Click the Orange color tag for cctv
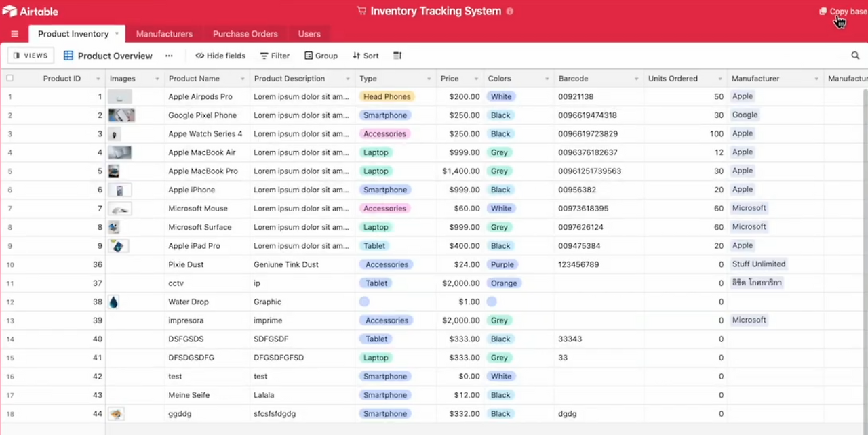868x435 pixels. coord(504,283)
